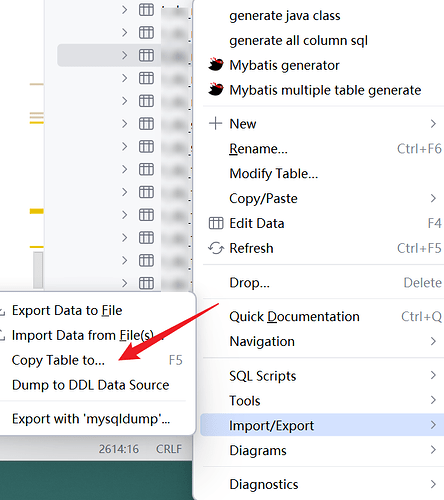
Task: Open the Copy/Paste submenu arrow
Action: 433,198
